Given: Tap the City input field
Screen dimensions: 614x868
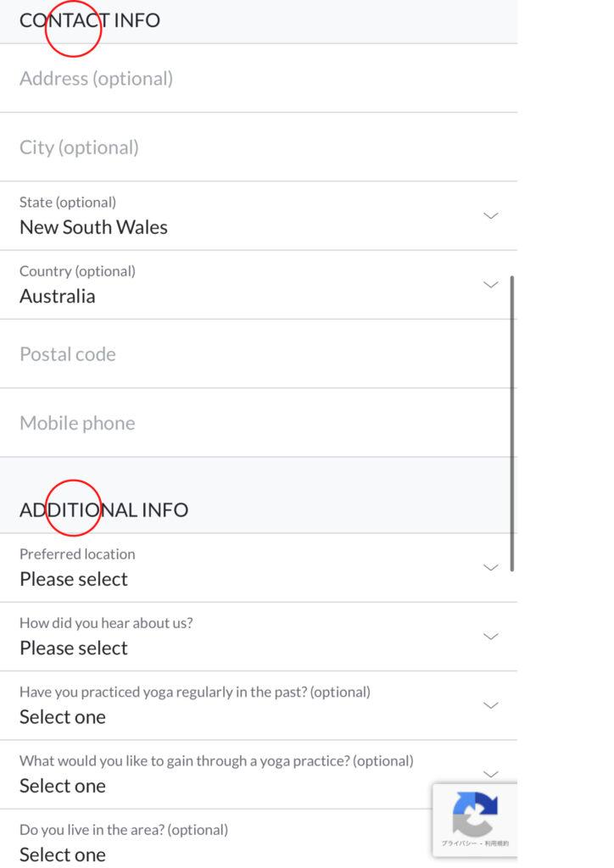Looking at the screenshot, I should tap(254, 147).
